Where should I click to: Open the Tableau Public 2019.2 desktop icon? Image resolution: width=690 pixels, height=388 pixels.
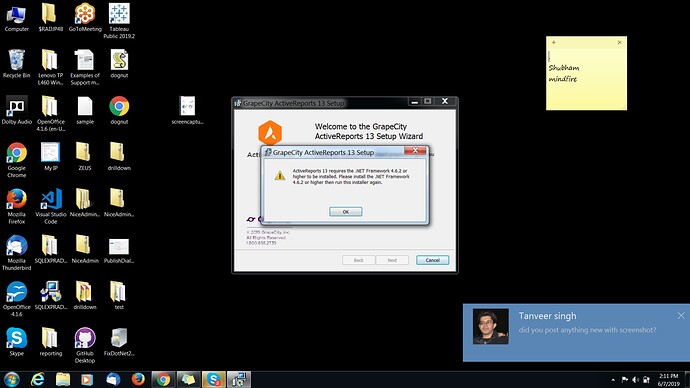119,20
